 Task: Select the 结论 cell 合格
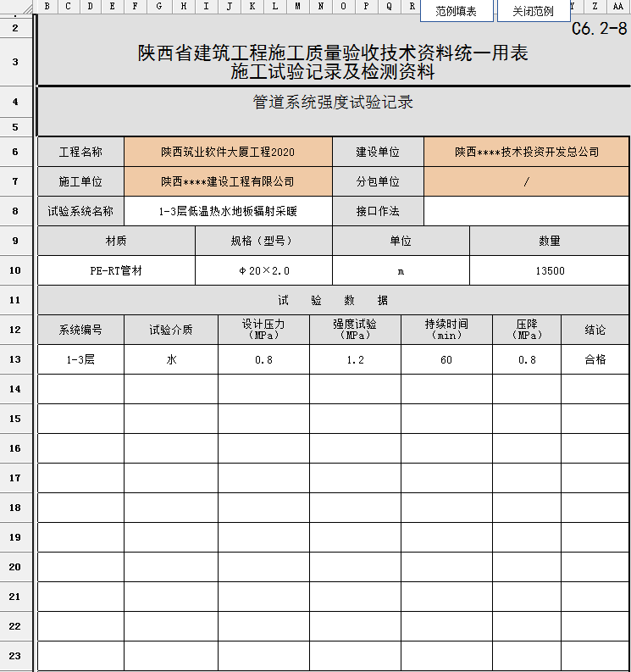point(595,359)
